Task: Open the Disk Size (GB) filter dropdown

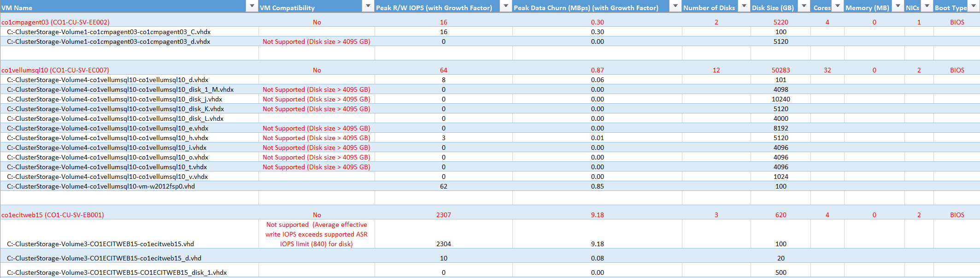Action: click(804, 6)
